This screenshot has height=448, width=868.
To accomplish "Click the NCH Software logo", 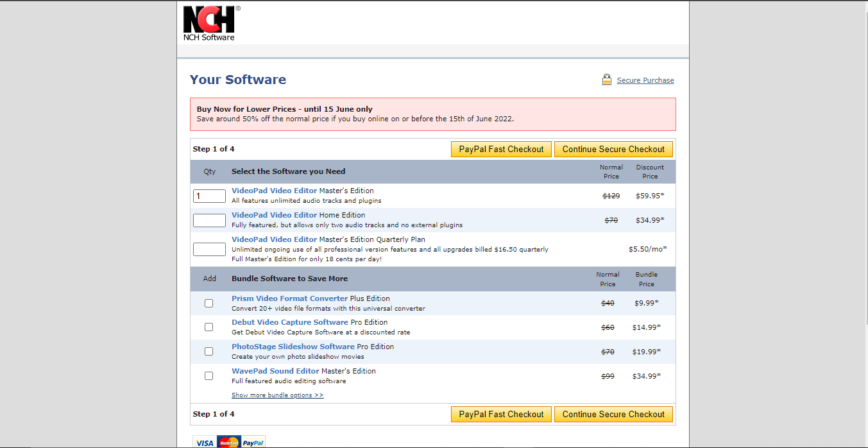I will 212,24.
